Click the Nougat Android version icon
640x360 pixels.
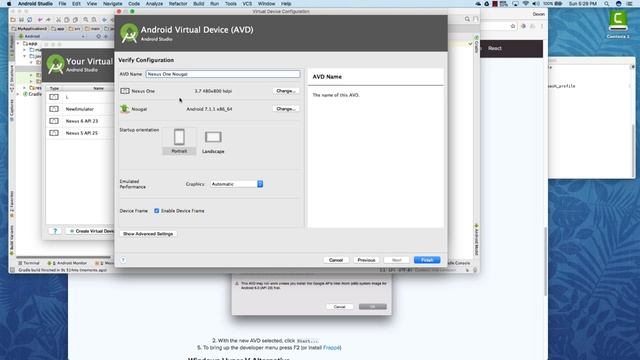(x=124, y=109)
